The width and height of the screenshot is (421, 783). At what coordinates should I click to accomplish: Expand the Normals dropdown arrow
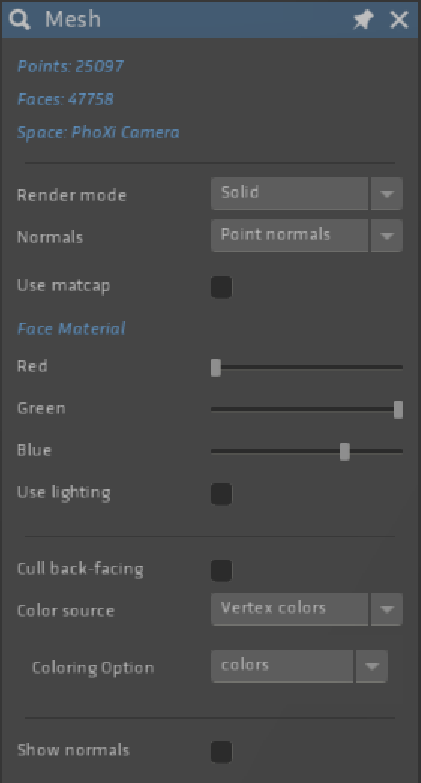point(387,235)
